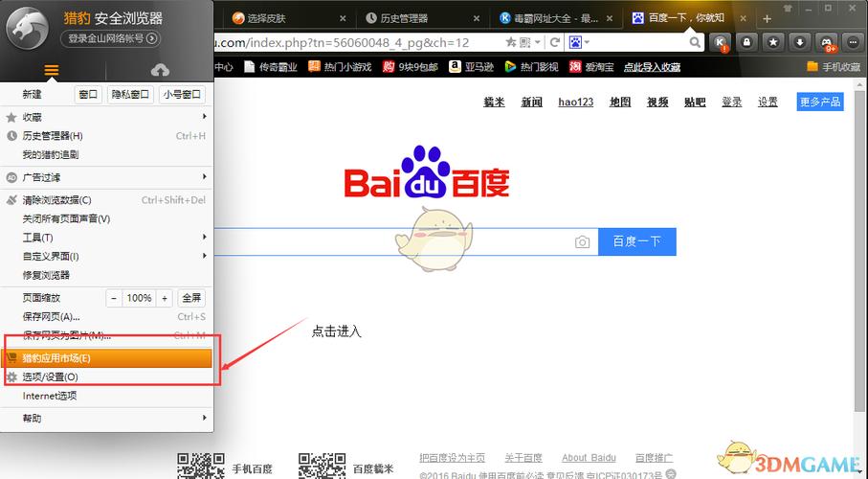Click 登录金山网络帐号 login button
This screenshot has width=868, height=479.
tap(111, 38)
